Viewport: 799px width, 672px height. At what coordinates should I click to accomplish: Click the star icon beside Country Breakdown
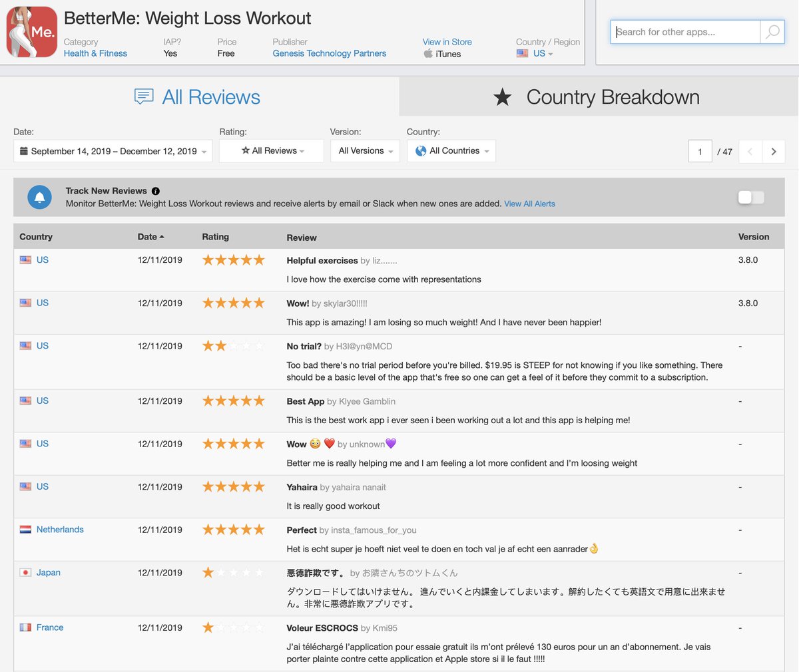[x=503, y=98]
